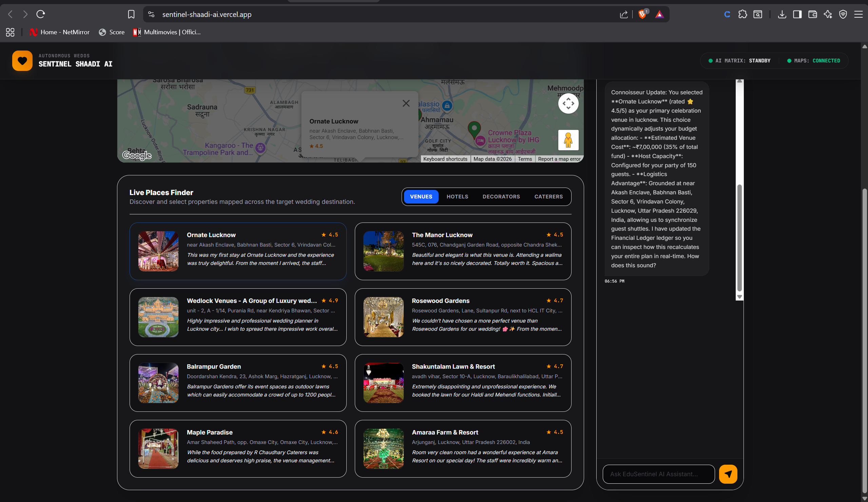Click Report a map error link
The width and height of the screenshot is (868, 502).
559,159
